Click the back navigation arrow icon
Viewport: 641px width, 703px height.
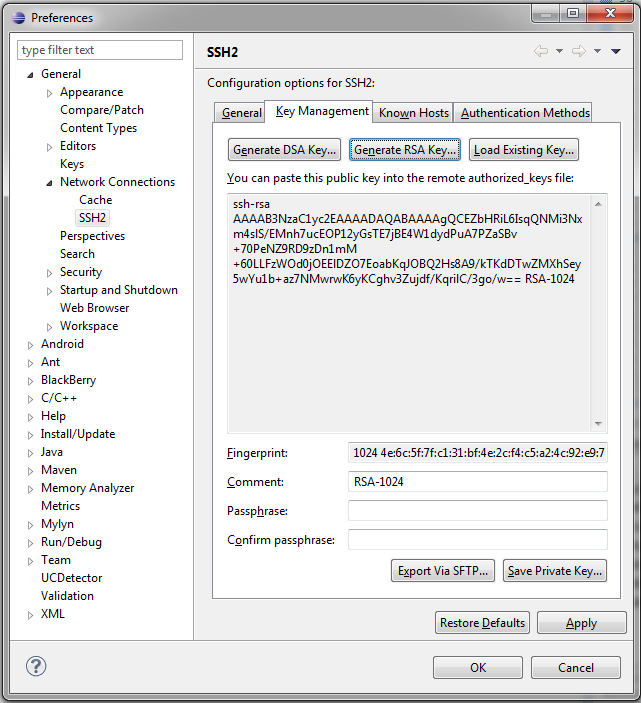click(541, 51)
